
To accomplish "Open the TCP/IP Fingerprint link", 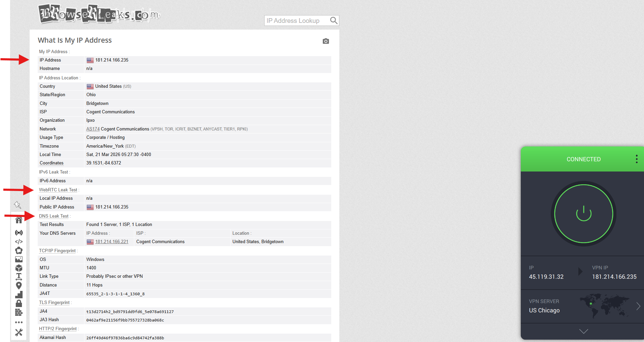I will pyautogui.click(x=58, y=251).
